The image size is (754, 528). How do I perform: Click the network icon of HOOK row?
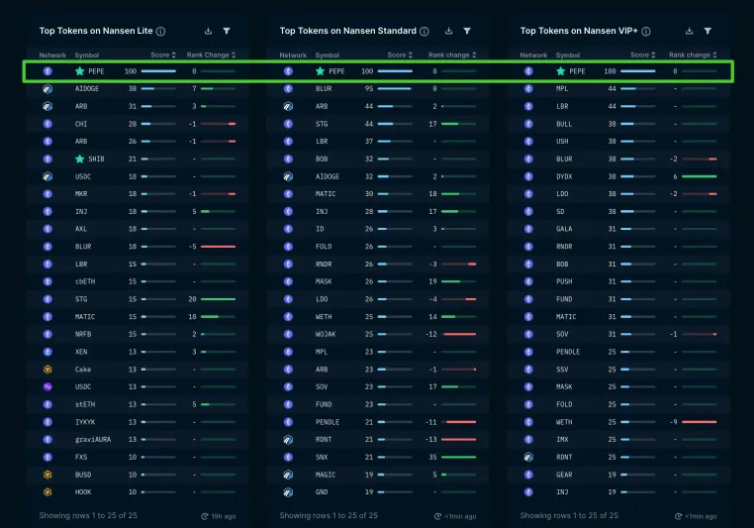click(48, 492)
